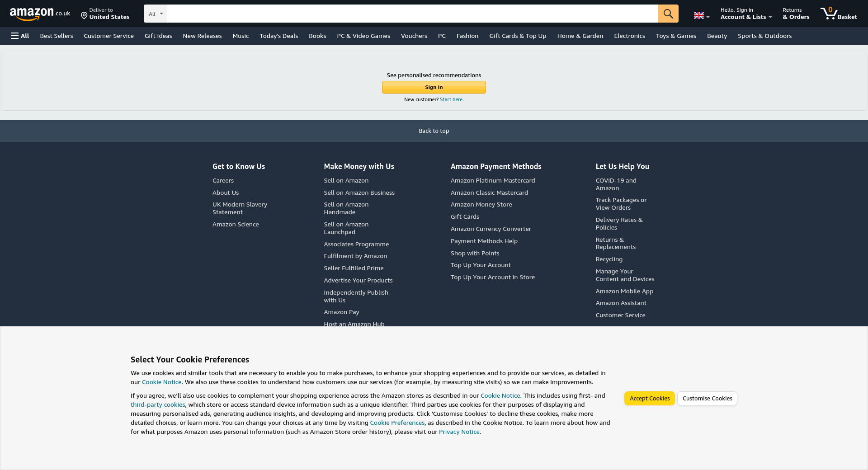This screenshot has width=868, height=470.
Task: Select Best Sellers in navigation bar
Action: pos(57,36)
